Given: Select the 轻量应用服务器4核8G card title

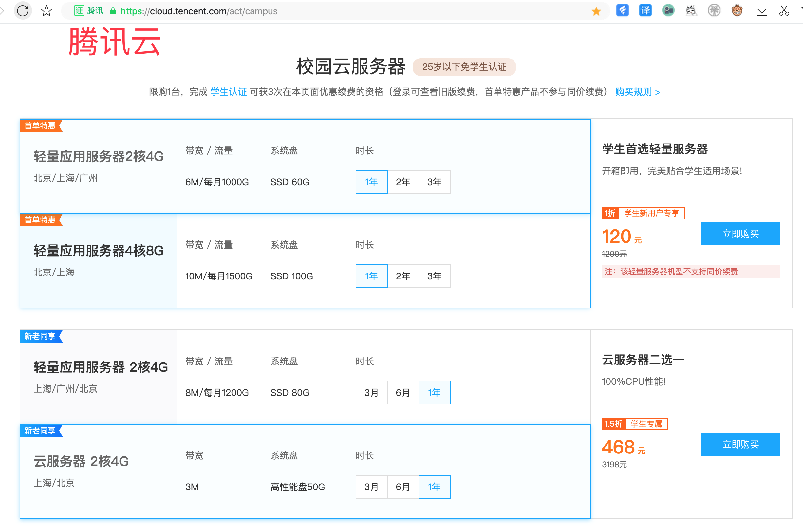Looking at the screenshot, I should point(99,251).
